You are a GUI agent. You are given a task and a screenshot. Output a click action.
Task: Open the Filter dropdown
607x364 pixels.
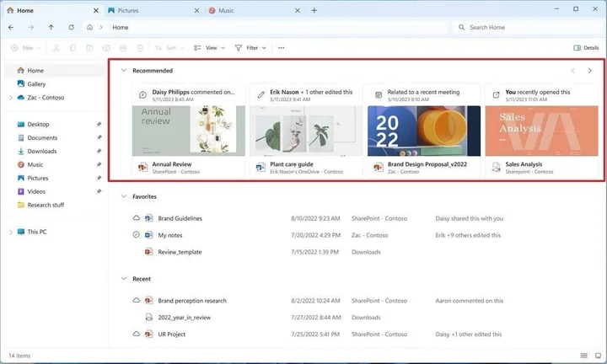[x=250, y=48]
